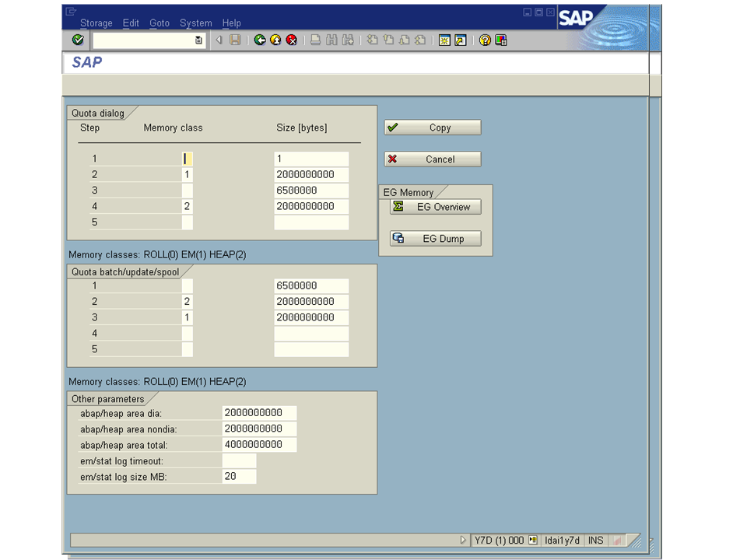Open the Goto menu

tap(159, 23)
